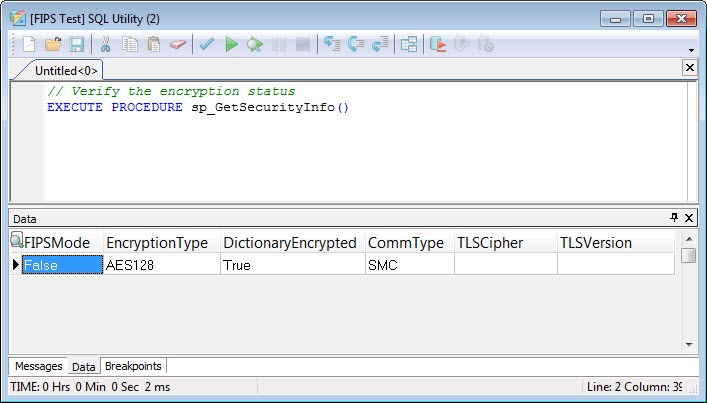
Task: Copy the selected SQL text
Action: point(130,44)
